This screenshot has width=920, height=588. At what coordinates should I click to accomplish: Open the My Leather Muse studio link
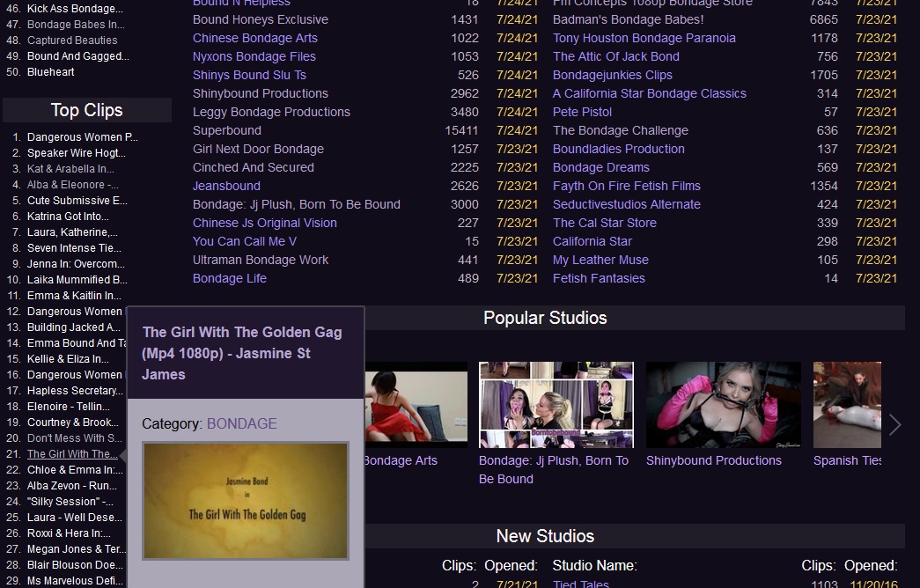(600, 260)
